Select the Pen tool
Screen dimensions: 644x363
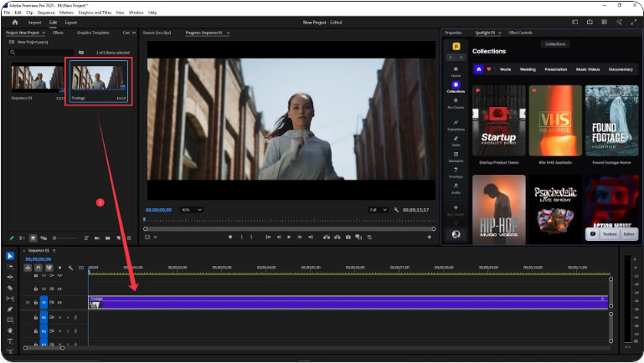coord(10,309)
